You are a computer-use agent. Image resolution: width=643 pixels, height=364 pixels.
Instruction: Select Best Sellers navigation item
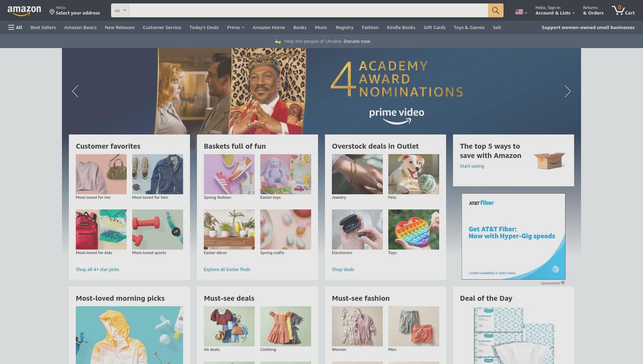[43, 27]
